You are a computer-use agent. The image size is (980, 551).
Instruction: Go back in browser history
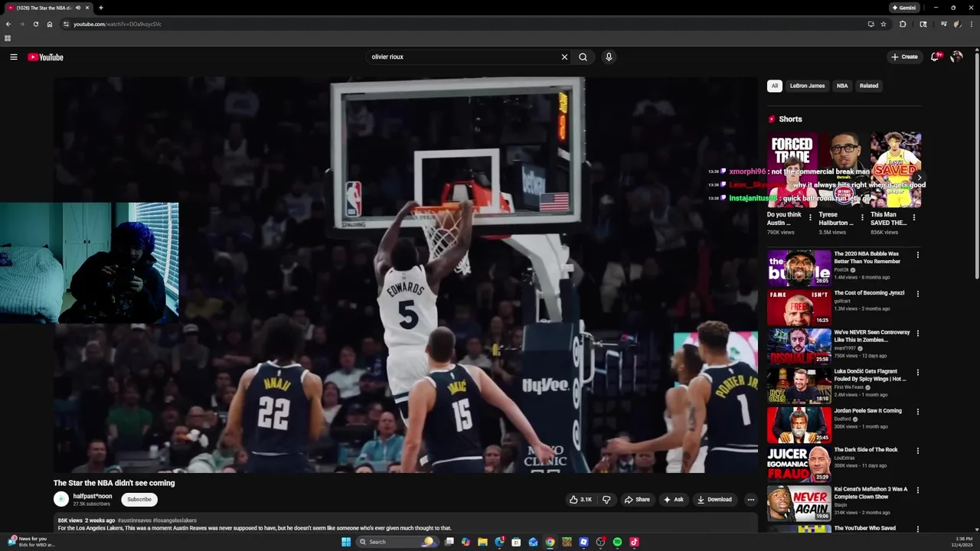[x=8, y=24]
